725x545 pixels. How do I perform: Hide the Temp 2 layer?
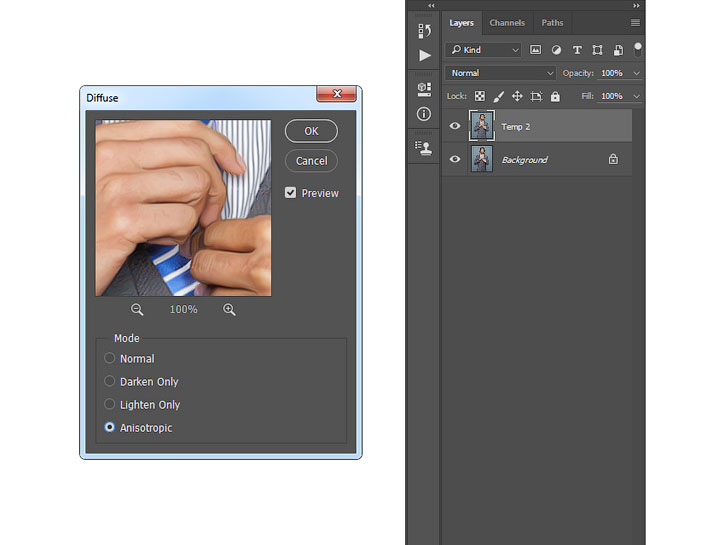click(455, 126)
